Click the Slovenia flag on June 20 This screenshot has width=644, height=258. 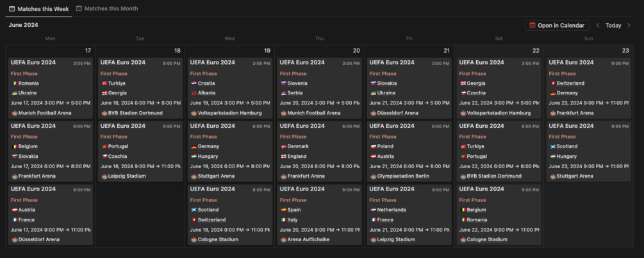click(x=283, y=83)
